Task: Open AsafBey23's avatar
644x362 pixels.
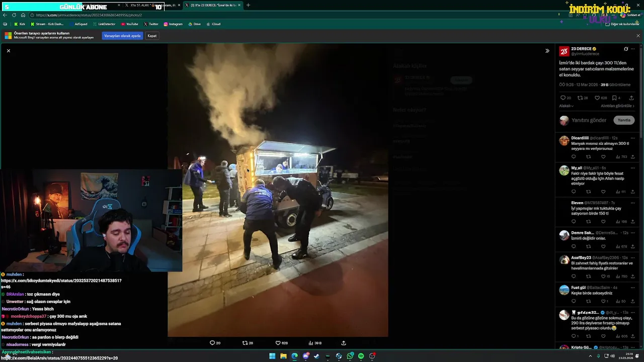Action: click(x=564, y=260)
